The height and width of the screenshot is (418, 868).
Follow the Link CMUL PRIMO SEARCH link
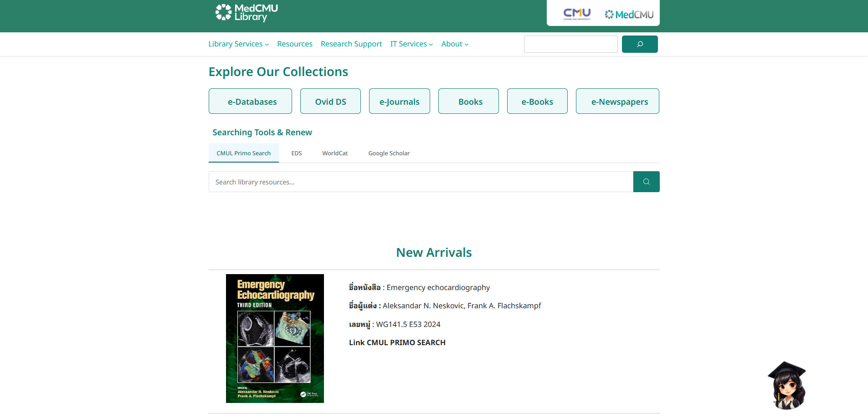[397, 342]
